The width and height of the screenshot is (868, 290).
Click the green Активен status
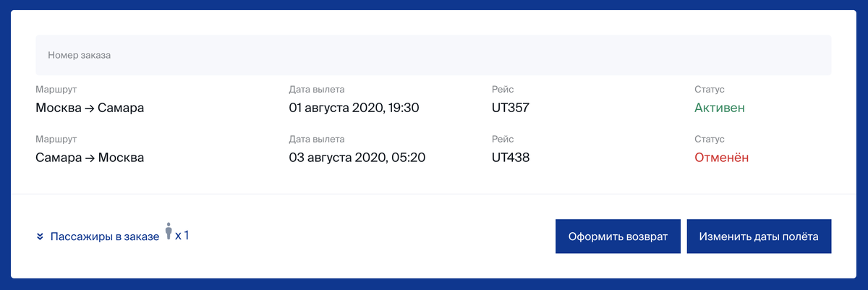(x=719, y=108)
